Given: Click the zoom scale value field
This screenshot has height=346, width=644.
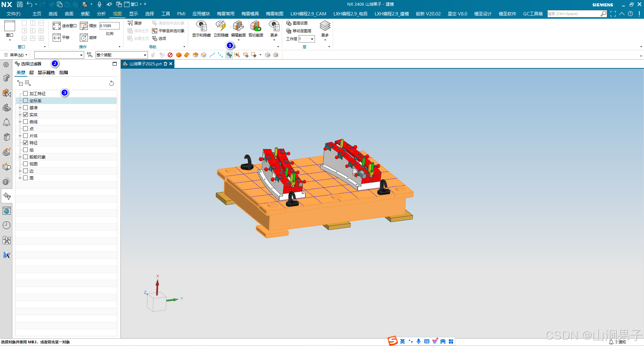Looking at the screenshot, I should click(109, 26).
